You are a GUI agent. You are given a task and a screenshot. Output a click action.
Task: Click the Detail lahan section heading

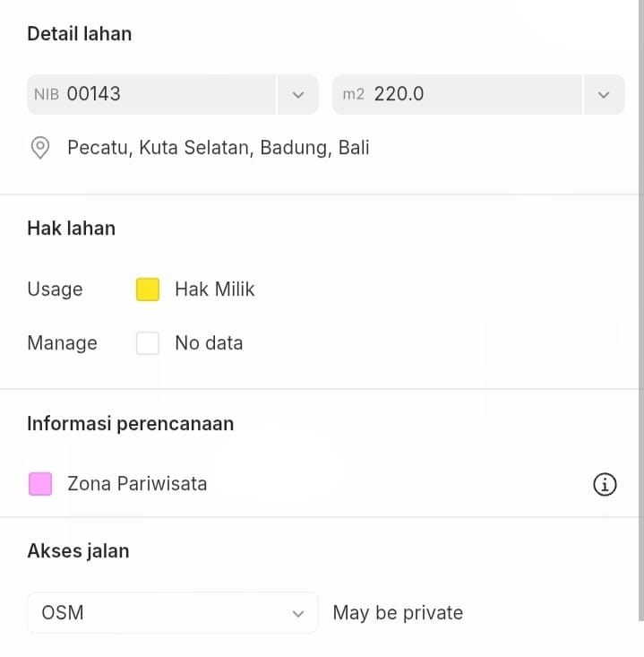pyautogui.click(x=79, y=34)
